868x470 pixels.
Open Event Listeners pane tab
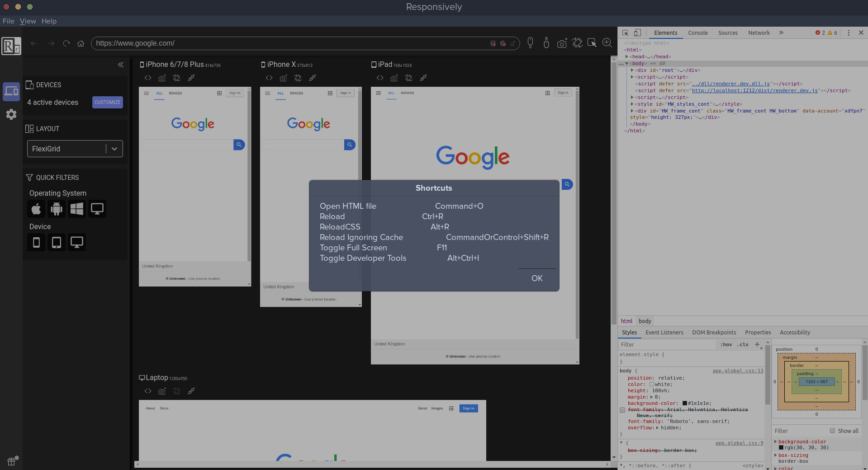(x=664, y=333)
